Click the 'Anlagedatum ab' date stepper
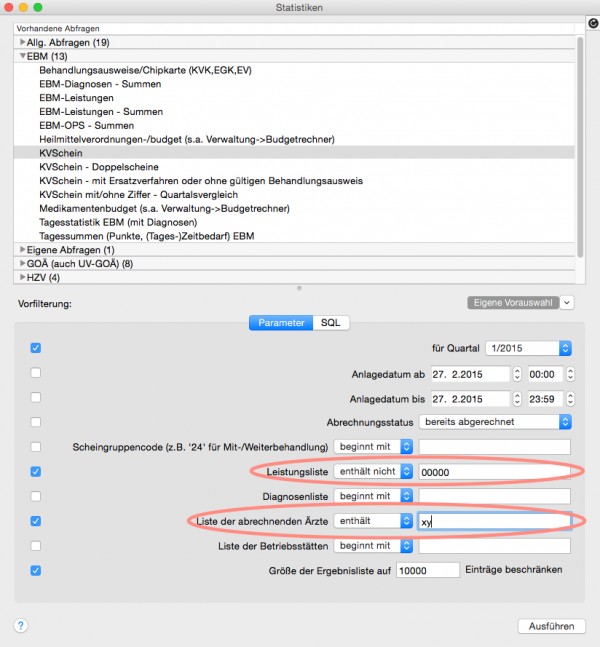 pos(517,374)
